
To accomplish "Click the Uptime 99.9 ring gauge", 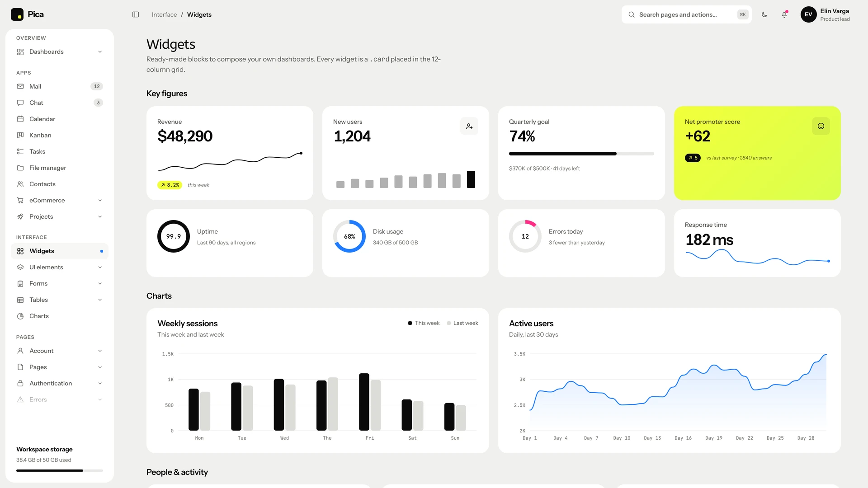I will [x=174, y=236].
